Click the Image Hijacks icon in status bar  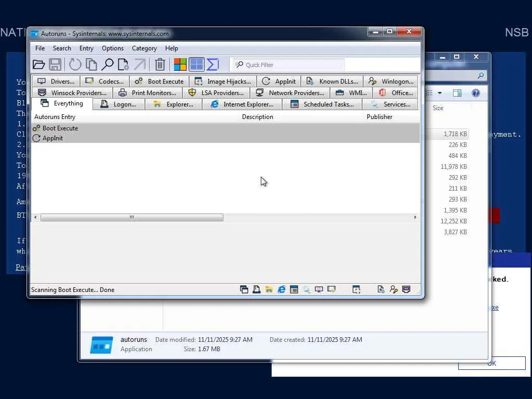pyautogui.click(x=356, y=289)
